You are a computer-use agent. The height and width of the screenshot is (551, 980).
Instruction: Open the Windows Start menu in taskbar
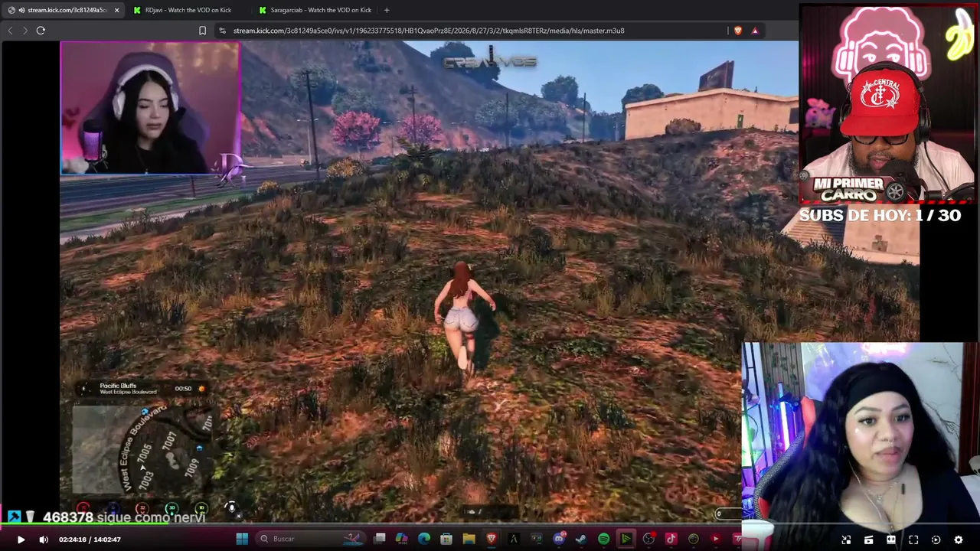tap(242, 539)
